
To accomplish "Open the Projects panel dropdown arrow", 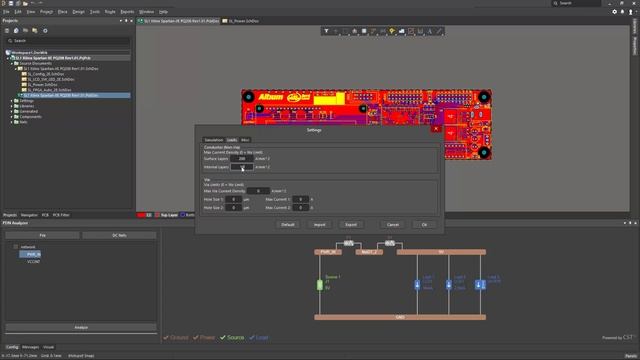I will [x=121, y=20].
